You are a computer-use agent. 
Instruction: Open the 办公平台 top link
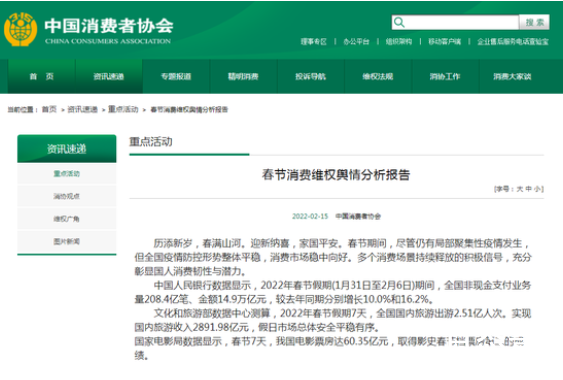(356, 42)
